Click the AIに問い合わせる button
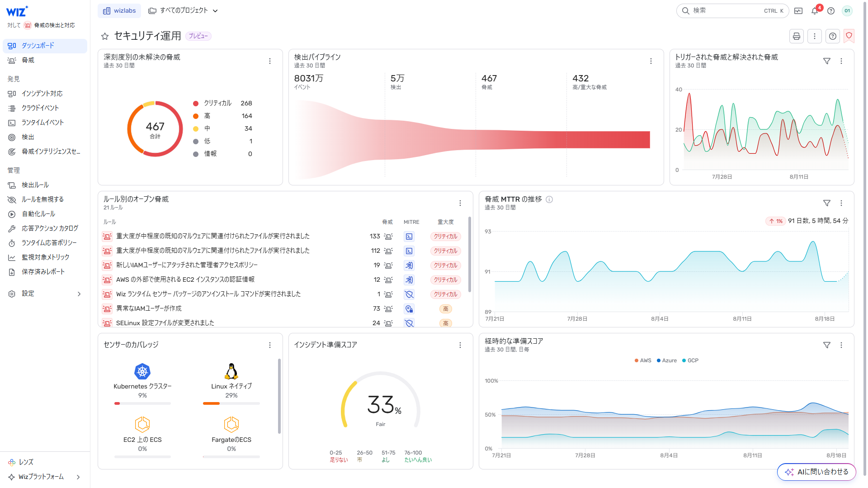This screenshot has width=868, height=488. pyautogui.click(x=816, y=472)
